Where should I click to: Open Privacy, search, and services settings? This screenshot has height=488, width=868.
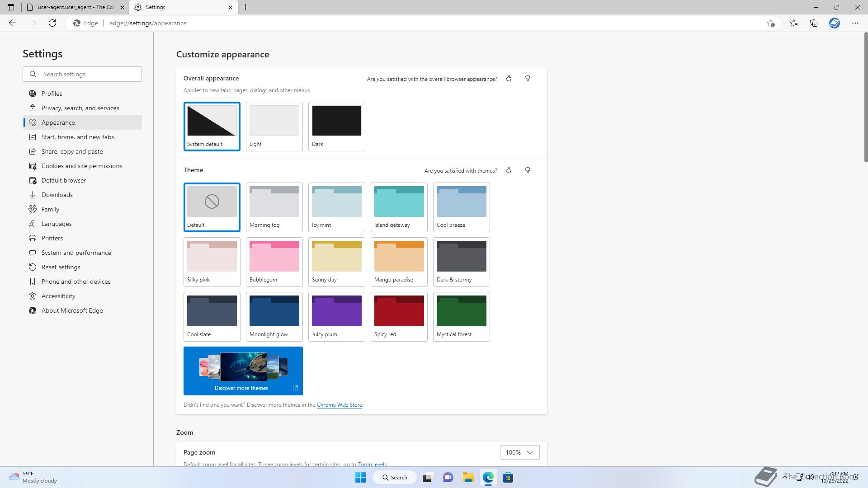[x=80, y=108]
